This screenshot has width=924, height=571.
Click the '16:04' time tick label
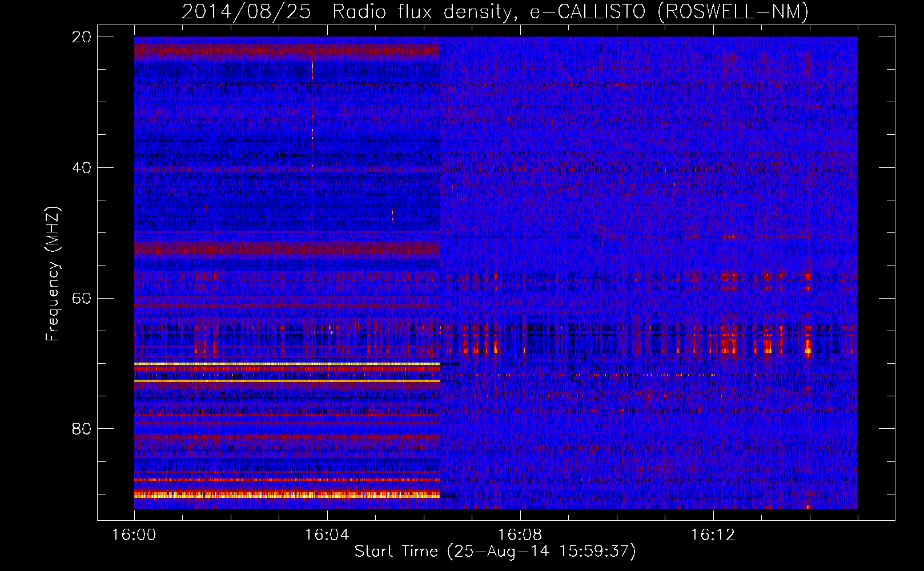[327, 535]
